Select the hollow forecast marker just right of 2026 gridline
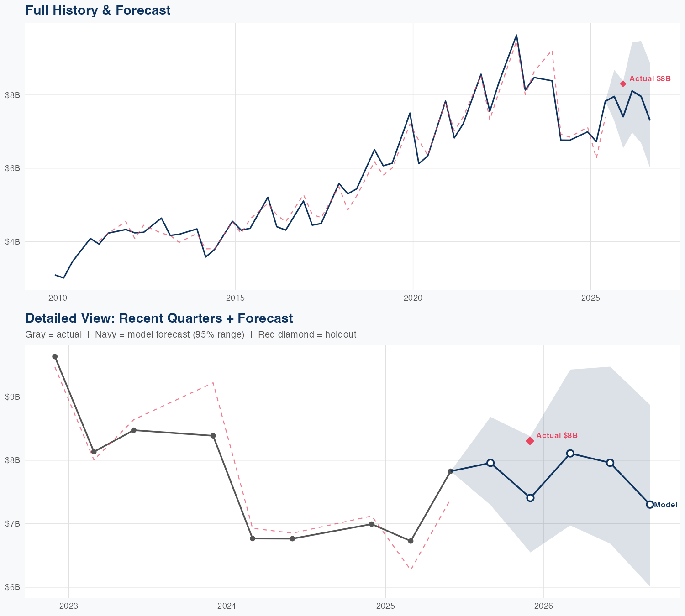 pyautogui.click(x=570, y=453)
